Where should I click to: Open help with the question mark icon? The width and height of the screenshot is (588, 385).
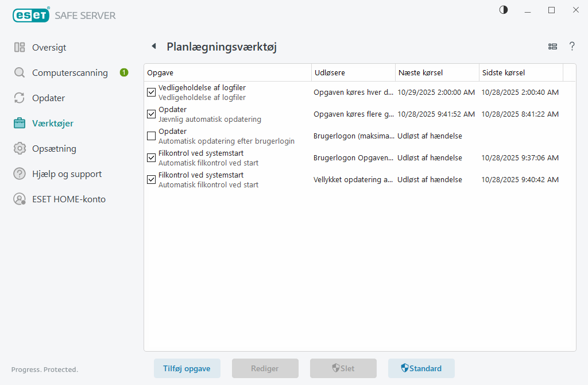[x=572, y=47]
